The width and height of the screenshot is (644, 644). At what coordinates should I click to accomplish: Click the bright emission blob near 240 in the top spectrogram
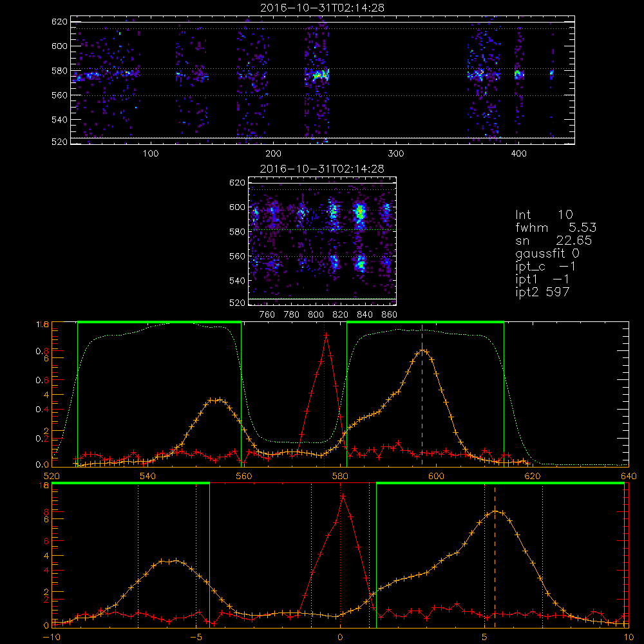[x=320, y=75]
